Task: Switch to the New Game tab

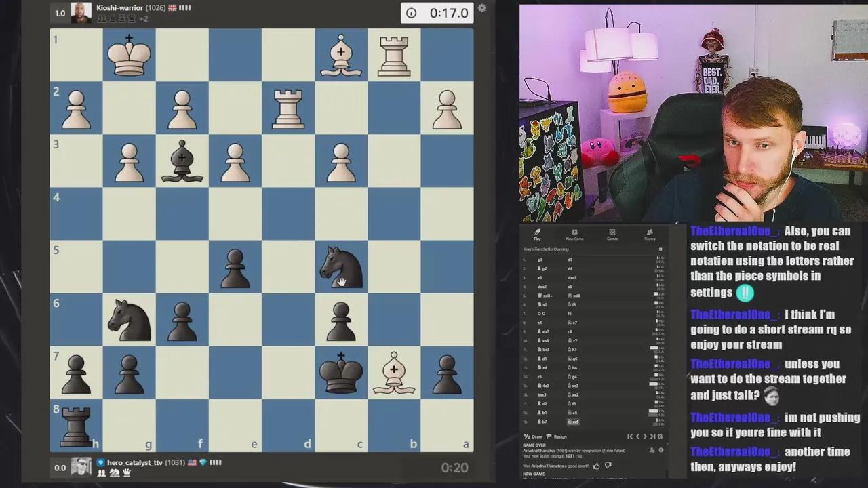Action: click(x=574, y=235)
